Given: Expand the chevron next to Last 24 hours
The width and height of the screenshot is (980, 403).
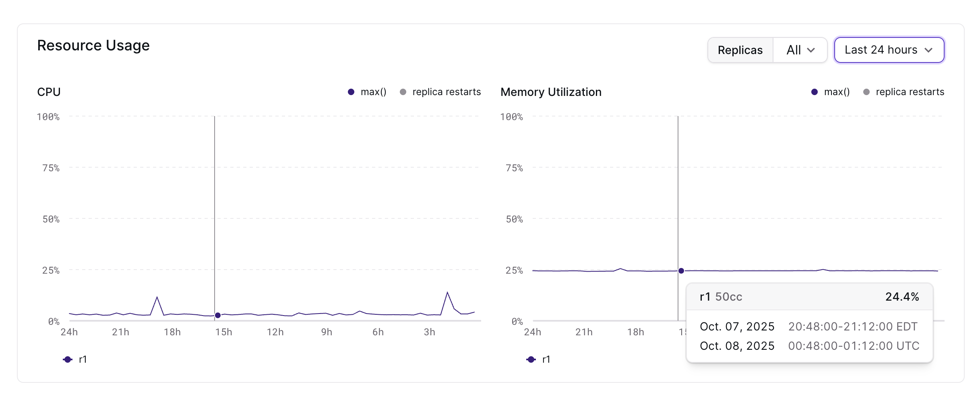Looking at the screenshot, I should coord(929,51).
